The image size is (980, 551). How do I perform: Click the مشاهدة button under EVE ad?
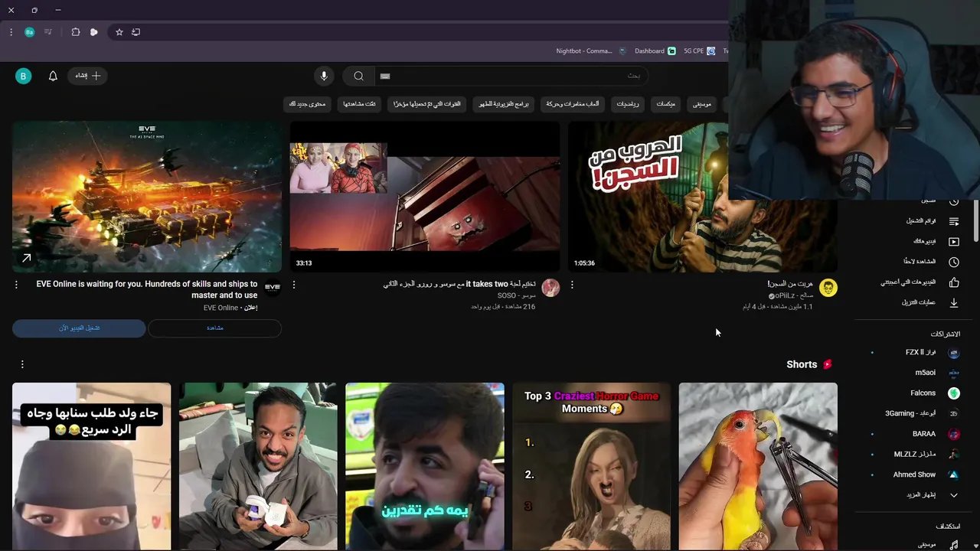[x=214, y=328]
